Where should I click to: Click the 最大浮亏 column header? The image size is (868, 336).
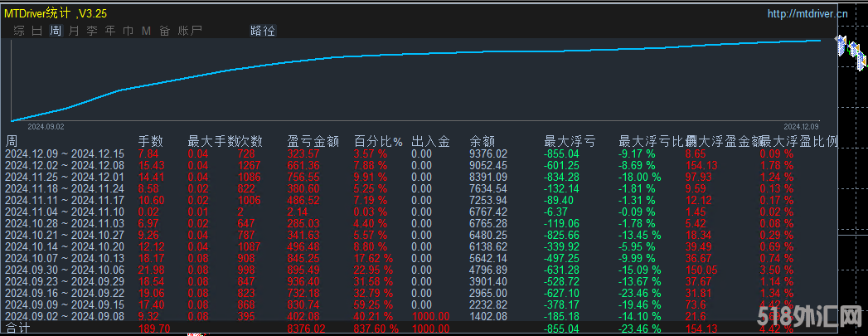pos(570,141)
